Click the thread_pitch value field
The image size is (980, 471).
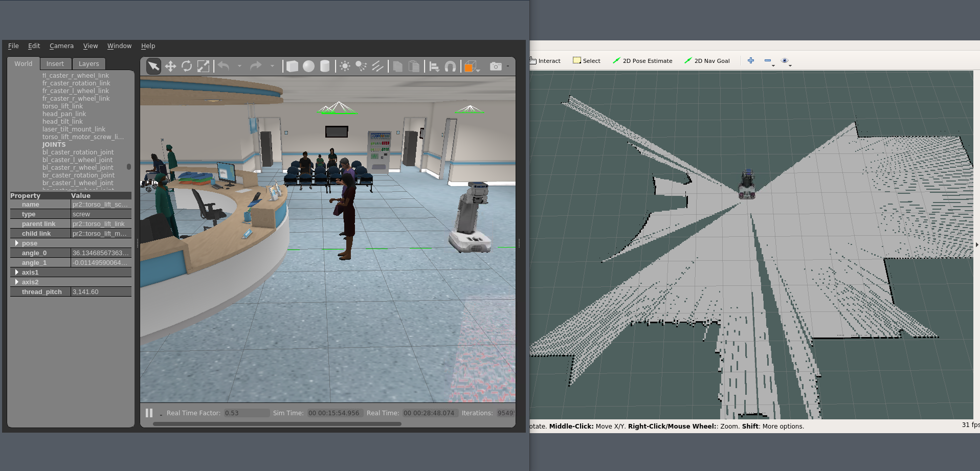pyautogui.click(x=100, y=291)
